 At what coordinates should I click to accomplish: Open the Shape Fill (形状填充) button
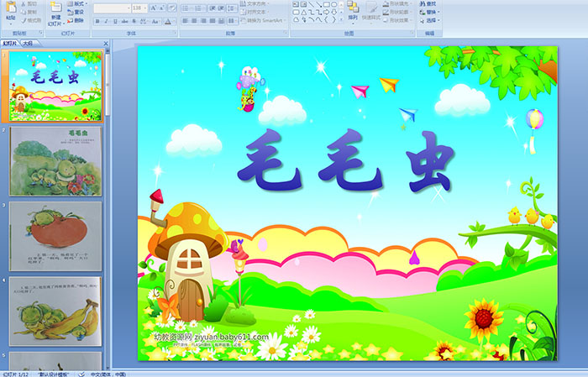397,3
